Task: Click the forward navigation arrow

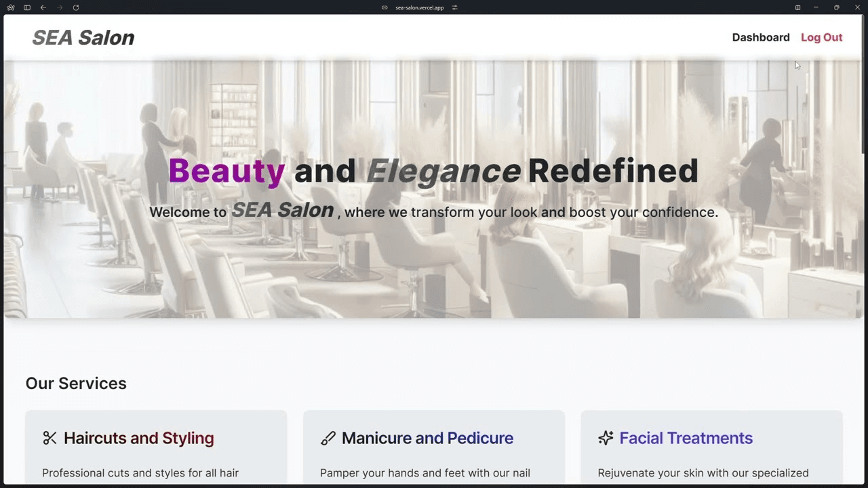Action: pyautogui.click(x=59, y=7)
